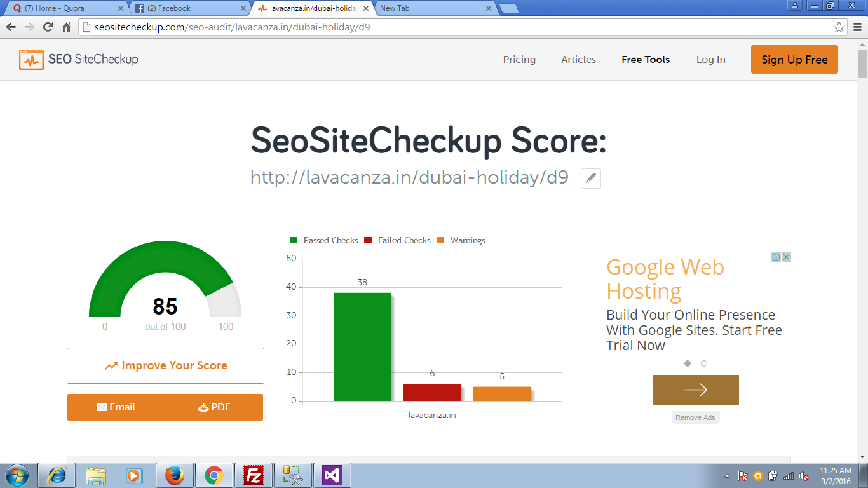Open the Windows Start menu
The image size is (868, 488).
pyautogui.click(x=17, y=475)
